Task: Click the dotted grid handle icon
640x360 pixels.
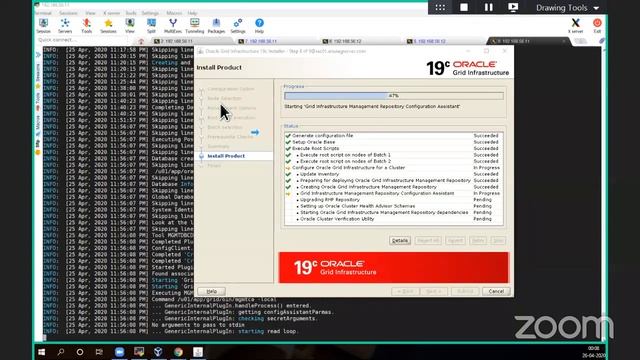Action: click(440, 7)
